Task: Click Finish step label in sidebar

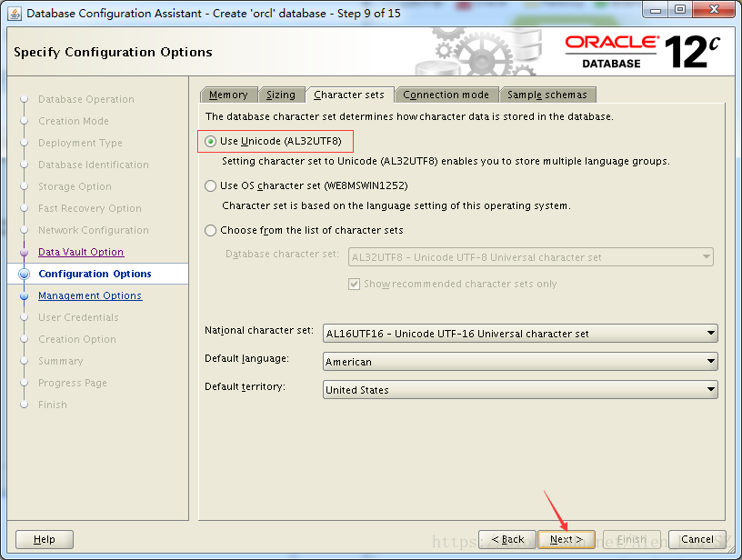Action: point(53,405)
